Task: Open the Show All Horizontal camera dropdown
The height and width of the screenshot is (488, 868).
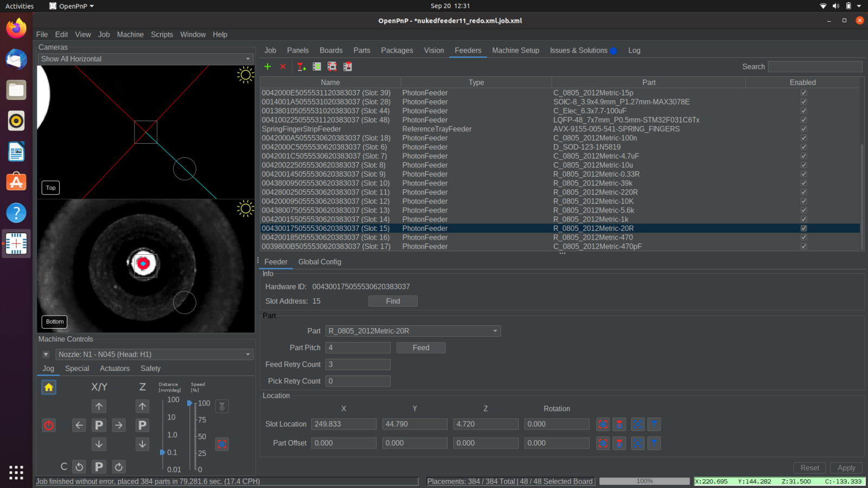Action: point(145,59)
